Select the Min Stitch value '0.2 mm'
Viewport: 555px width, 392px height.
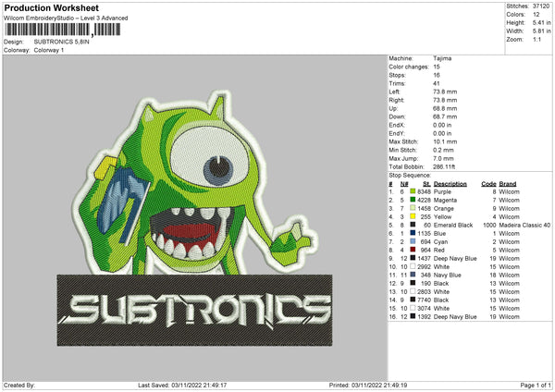click(x=443, y=150)
